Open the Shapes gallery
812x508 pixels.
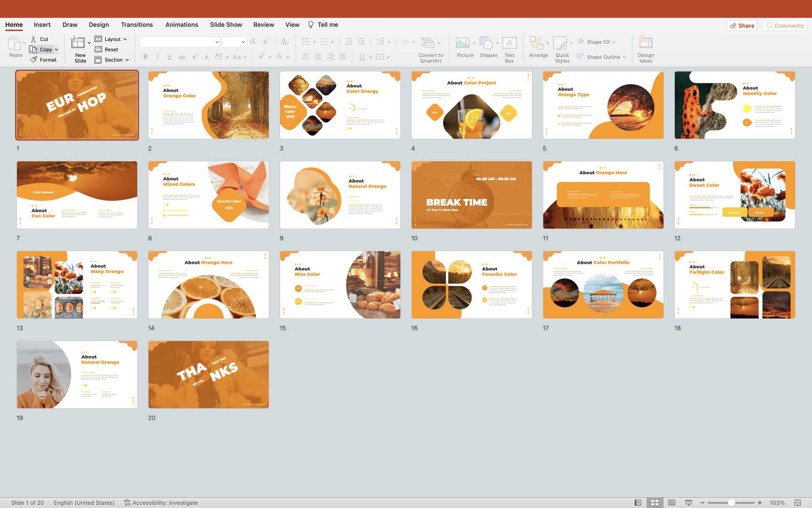pyautogui.click(x=487, y=44)
